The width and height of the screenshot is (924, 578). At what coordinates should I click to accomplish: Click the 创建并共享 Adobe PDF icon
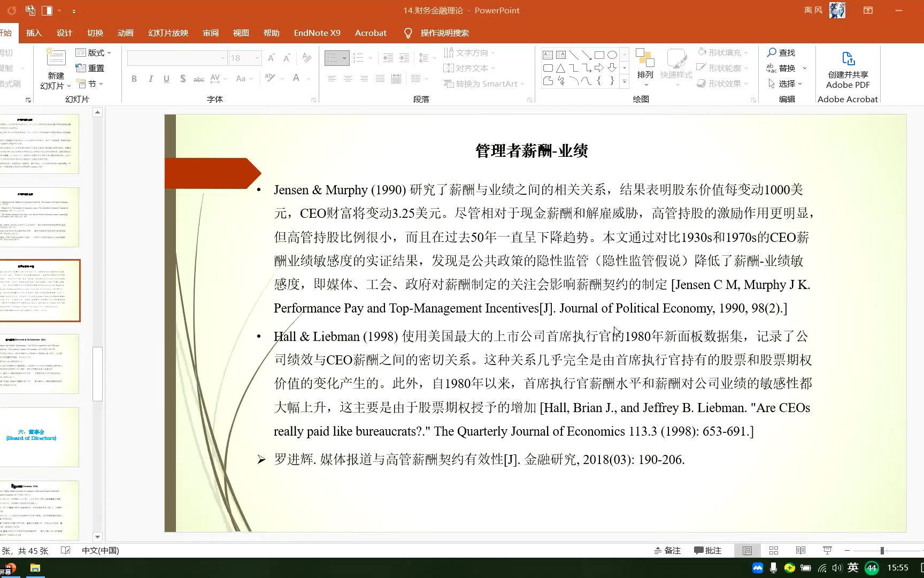pyautogui.click(x=847, y=58)
